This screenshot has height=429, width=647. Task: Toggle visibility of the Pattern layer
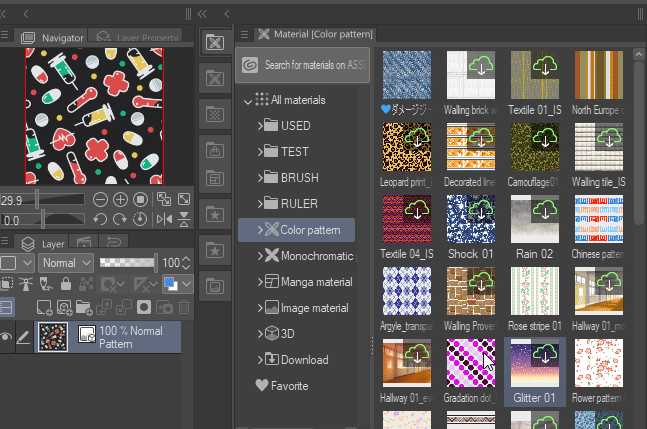(x=6, y=337)
